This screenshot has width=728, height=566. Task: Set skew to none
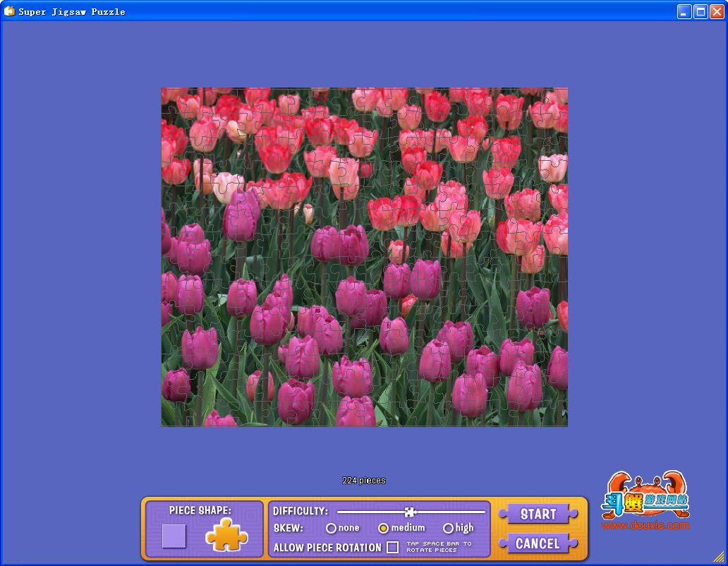(331, 528)
